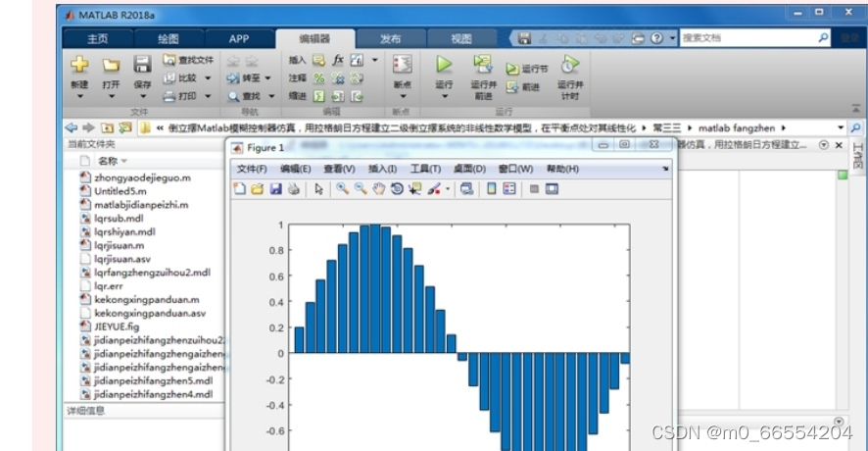Click 前进 (Advance) in run group
Image resolution: width=868 pixels, height=451 pixels.
tap(523, 87)
